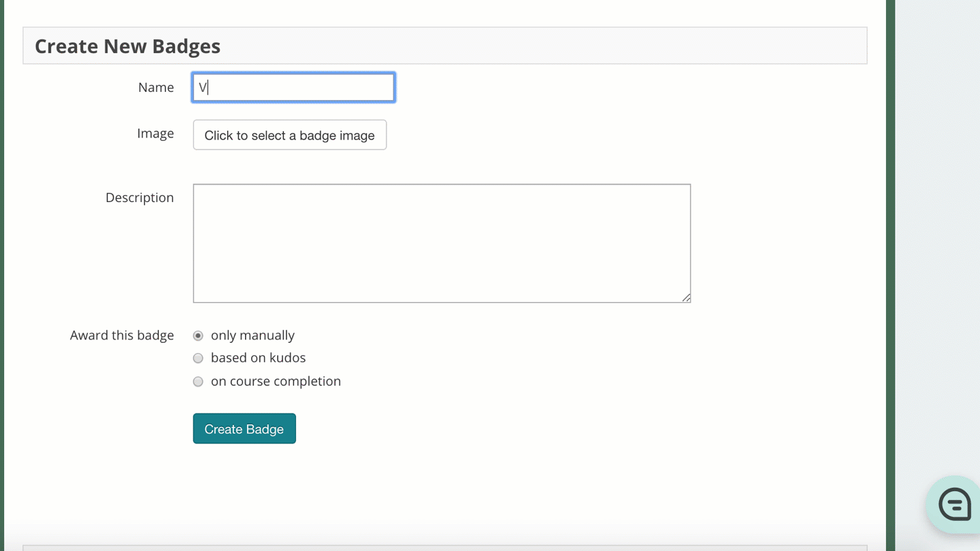Click the Image label
Image resolution: width=980 pixels, height=551 pixels.
click(155, 133)
